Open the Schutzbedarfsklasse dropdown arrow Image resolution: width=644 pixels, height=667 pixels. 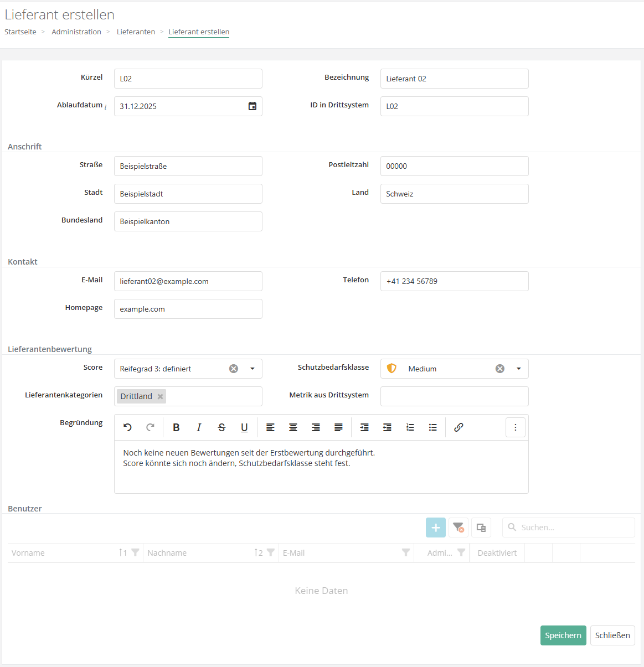pyautogui.click(x=519, y=369)
